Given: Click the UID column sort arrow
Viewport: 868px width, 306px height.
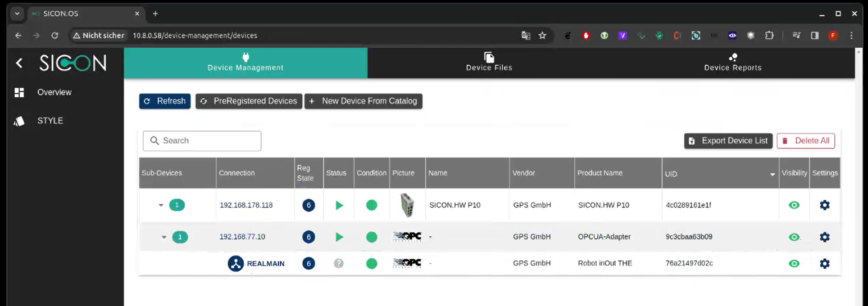Looking at the screenshot, I should tap(772, 174).
